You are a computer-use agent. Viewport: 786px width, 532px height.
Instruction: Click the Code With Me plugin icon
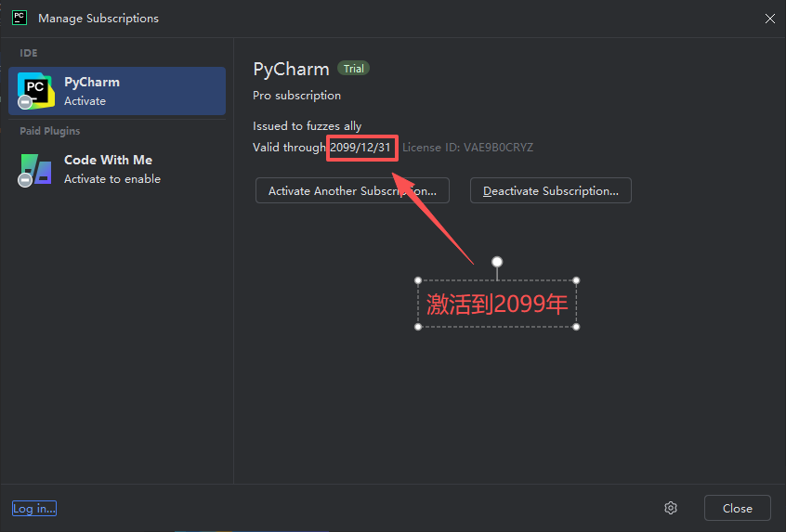tap(35, 169)
